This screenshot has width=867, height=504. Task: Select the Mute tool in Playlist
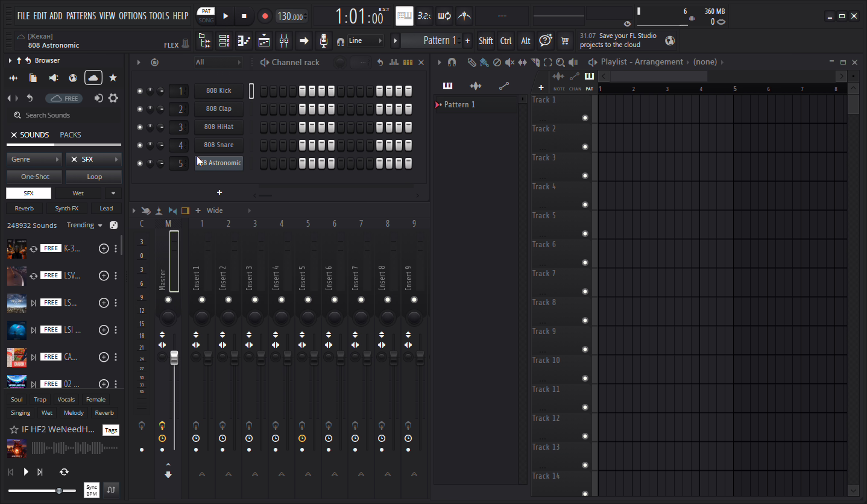click(509, 62)
